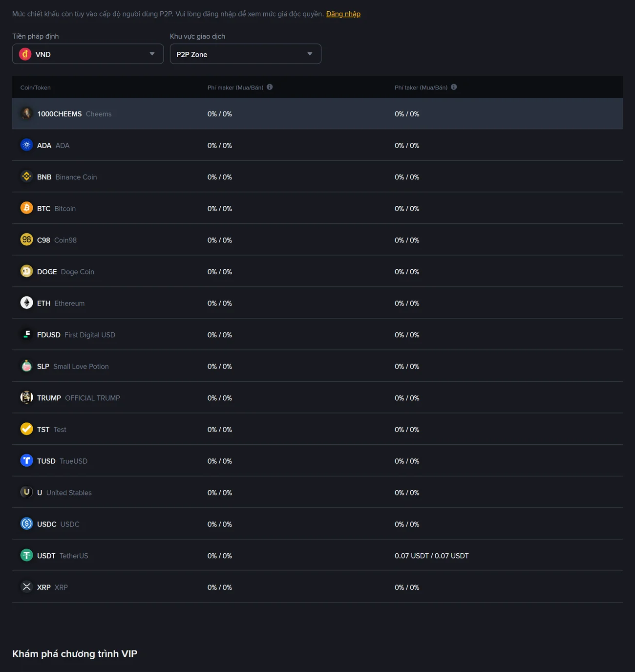635x672 pixels.
Task: Click the TrueUSD label
Action: 74,461
